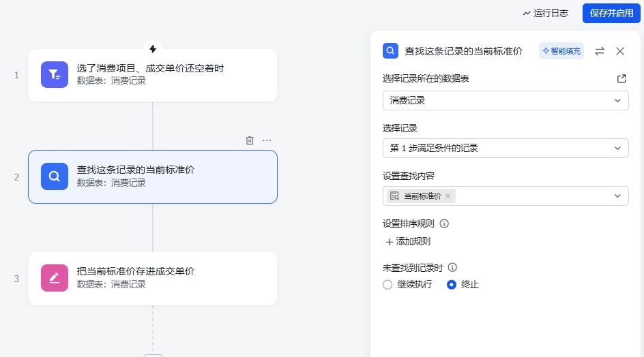
Task: Click 数据表：消费记录 text in step 3
Action: (111, 284)
